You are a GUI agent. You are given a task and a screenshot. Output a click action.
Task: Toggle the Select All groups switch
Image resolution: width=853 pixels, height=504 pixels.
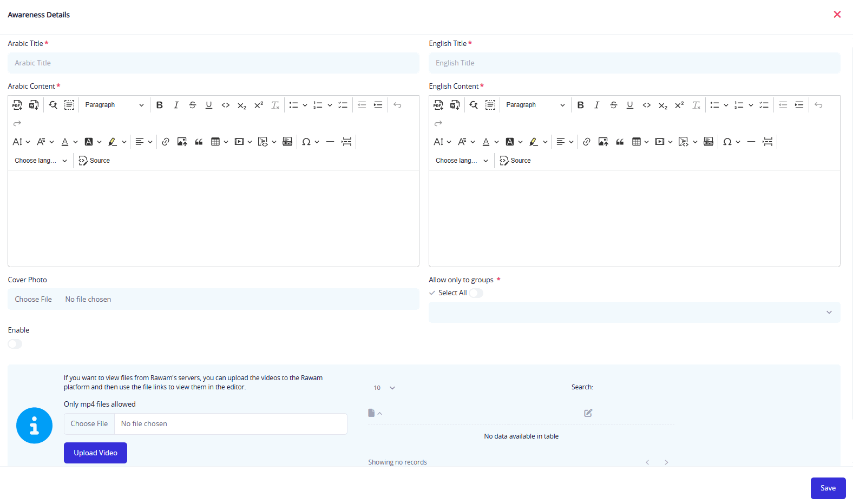pos(476,293)
